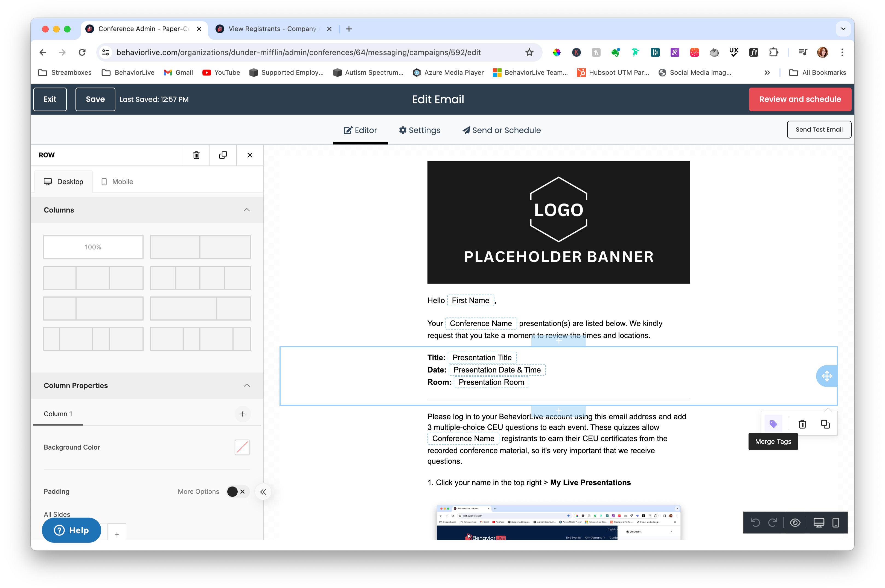Click Review and schedule button
885x588 pixels.
tap(800, 99)
